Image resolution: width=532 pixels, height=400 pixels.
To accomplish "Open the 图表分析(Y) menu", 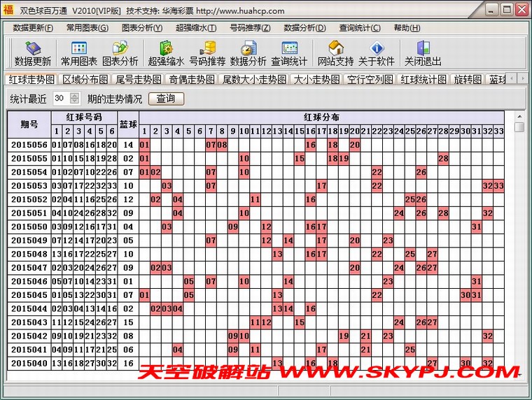I will (x=141, y=28).
